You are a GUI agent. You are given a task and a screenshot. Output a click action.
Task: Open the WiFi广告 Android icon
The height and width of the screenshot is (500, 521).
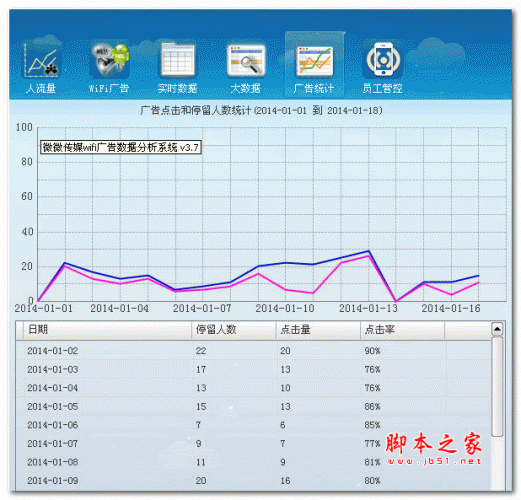[110, 60]
